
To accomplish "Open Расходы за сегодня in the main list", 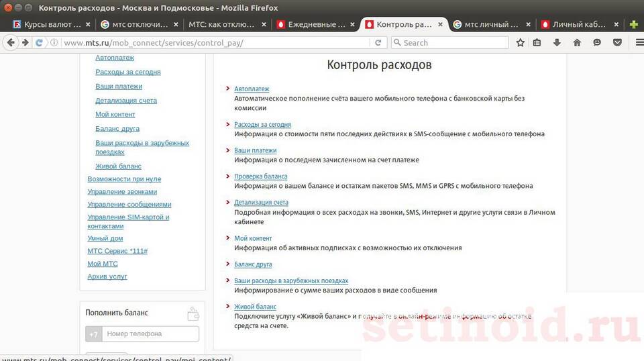I will 262,124.
